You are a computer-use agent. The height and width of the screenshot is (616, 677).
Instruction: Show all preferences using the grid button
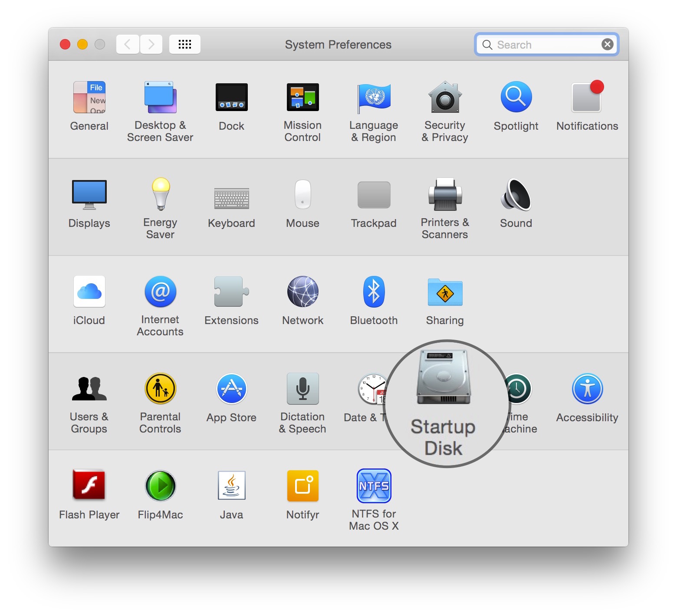tap(184, 44)
